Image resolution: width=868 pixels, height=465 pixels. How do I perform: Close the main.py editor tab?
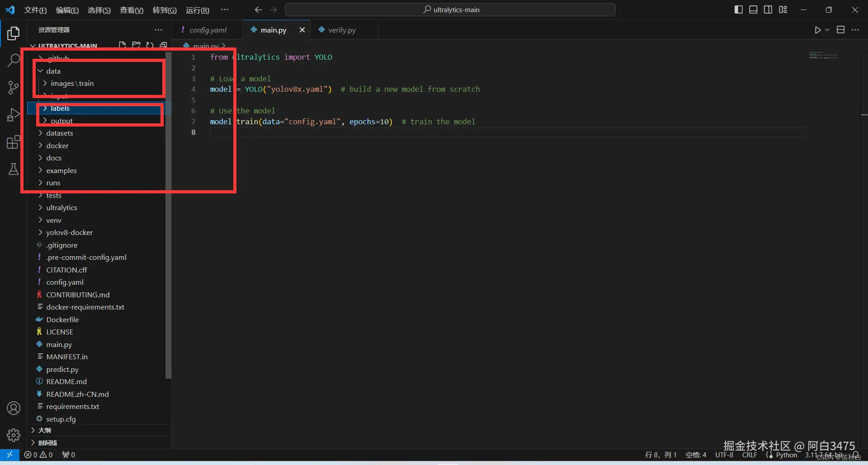[x=302, y=30]
